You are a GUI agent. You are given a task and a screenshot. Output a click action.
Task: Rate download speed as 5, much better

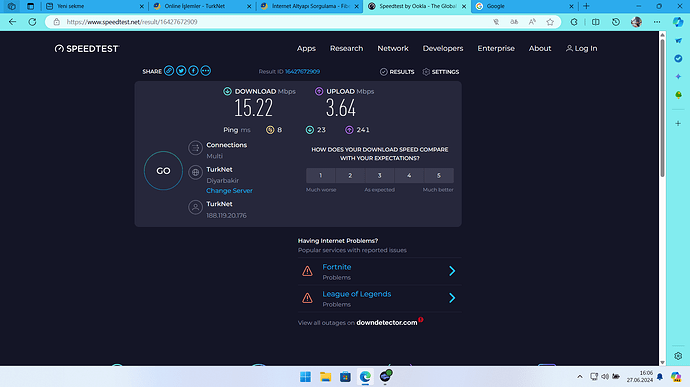click(x=439, y=175)
